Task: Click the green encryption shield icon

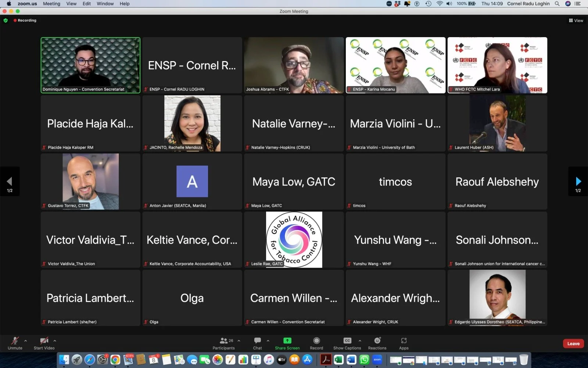Action: tap(6, 21)
